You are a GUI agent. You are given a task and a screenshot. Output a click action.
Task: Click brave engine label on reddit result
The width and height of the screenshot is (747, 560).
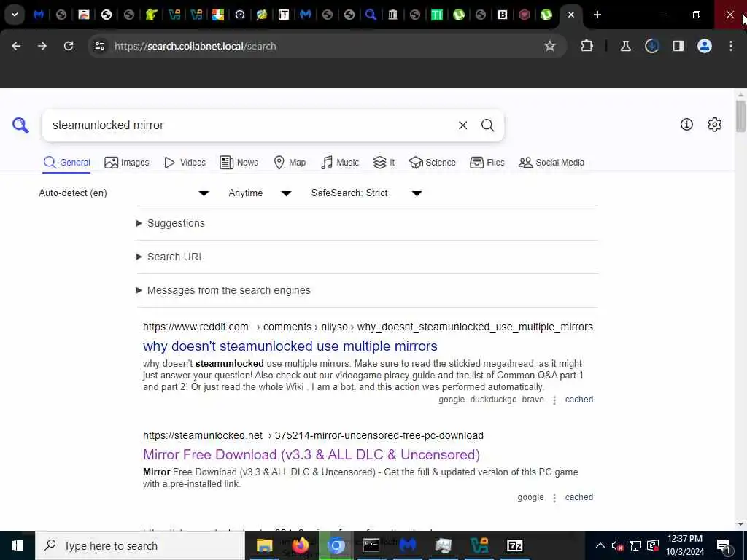click(533, 400)
